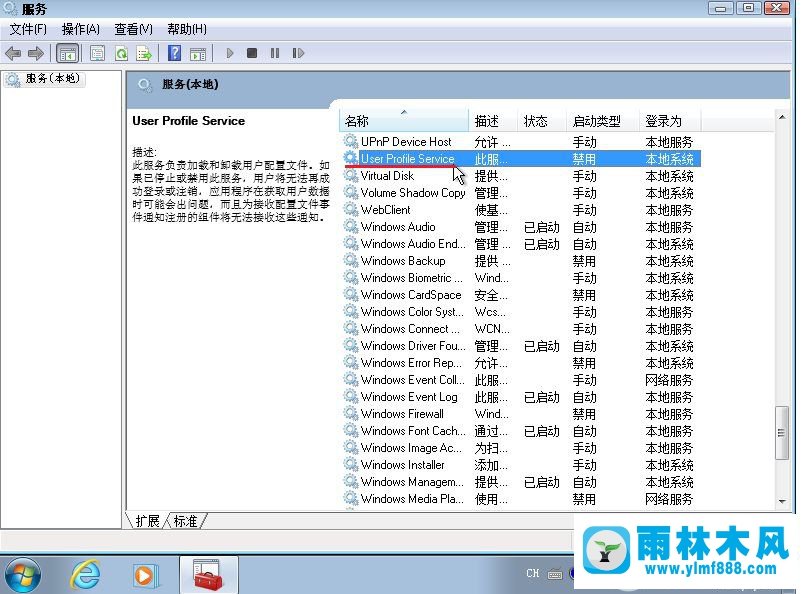This screenshot has width=802, height=594.
Task: Select the Windows Event Log service
Action: click(409, 397)
